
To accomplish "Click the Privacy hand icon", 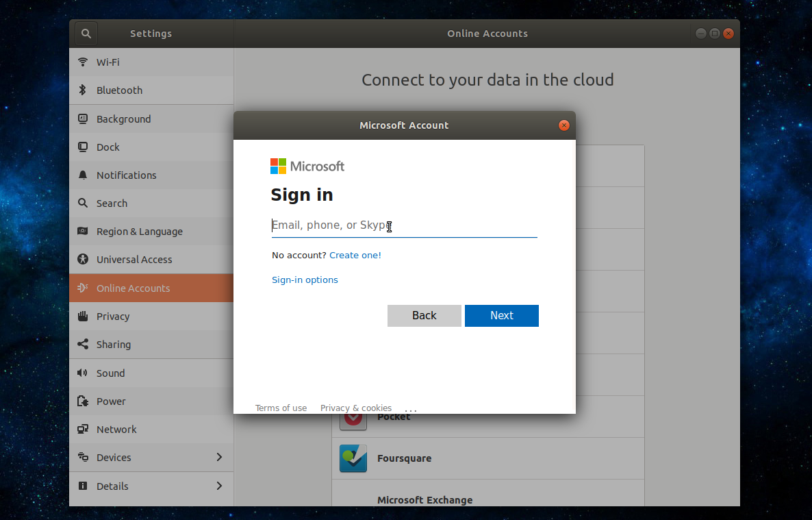I will [x=83, y=317].
